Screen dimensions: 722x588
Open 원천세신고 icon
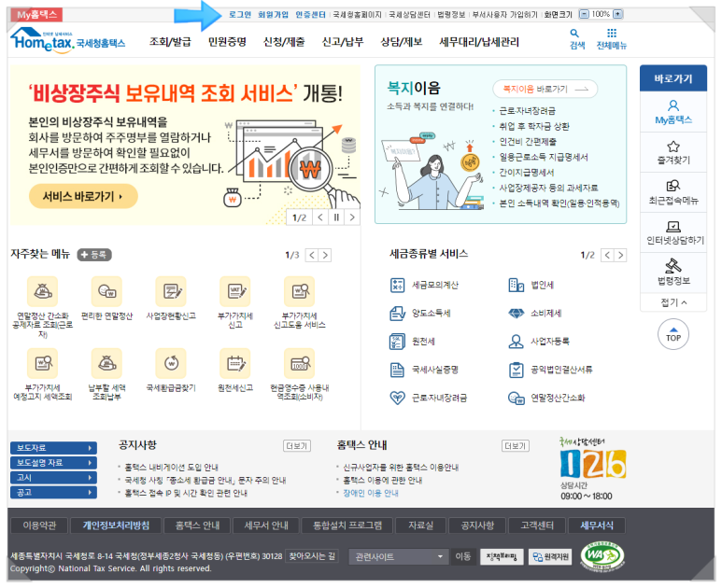click(x=235, y=363)
